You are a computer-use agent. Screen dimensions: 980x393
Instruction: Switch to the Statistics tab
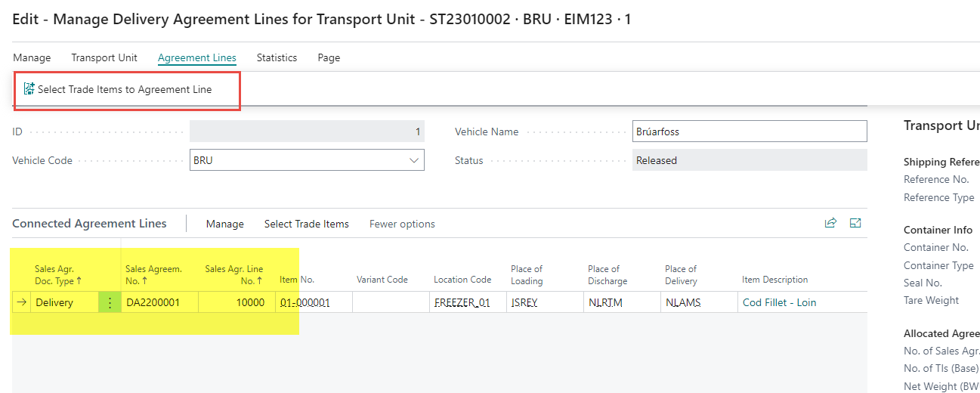pos(277,57)
